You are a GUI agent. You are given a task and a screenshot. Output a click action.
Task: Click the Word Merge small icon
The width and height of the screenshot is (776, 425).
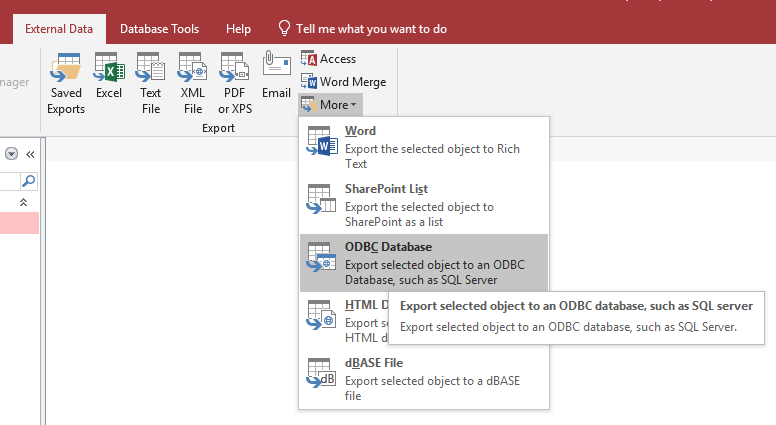(x=309, y=81)
